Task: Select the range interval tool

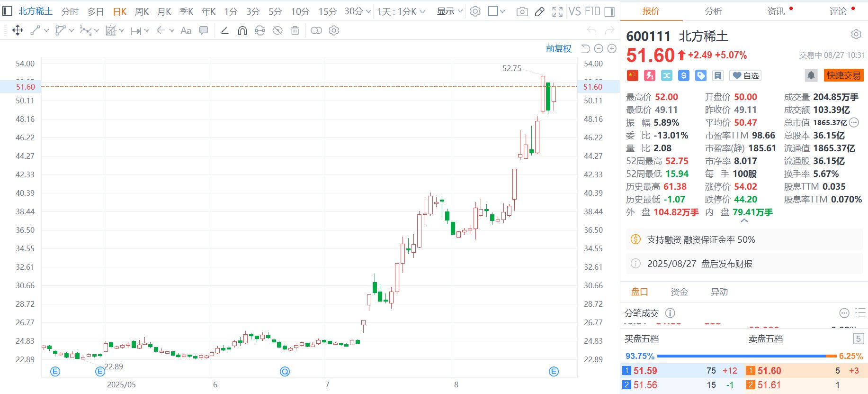Action: [x=136, y=31]
